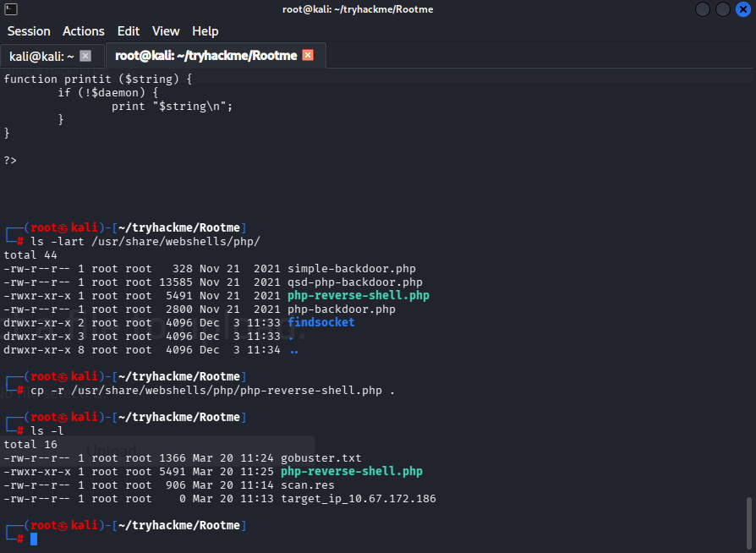Click the 'total 16' line
This screenshot has height=553, width=756.
(30, 445)
